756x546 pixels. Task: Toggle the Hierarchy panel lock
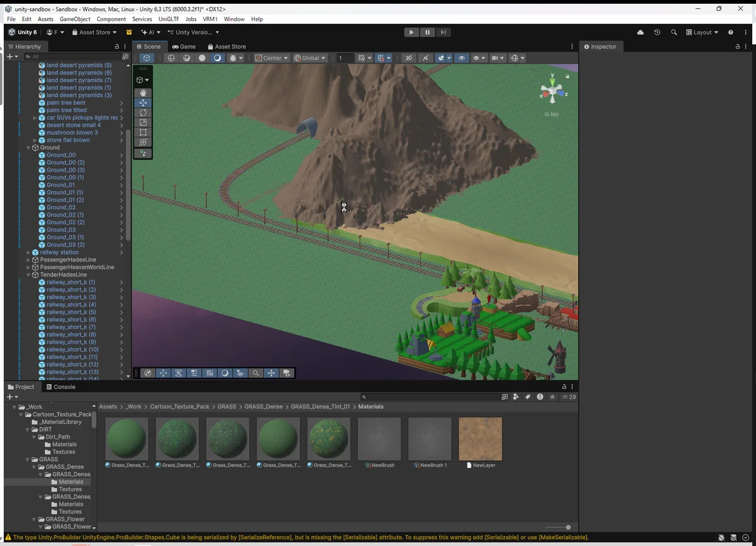[117, 47]
